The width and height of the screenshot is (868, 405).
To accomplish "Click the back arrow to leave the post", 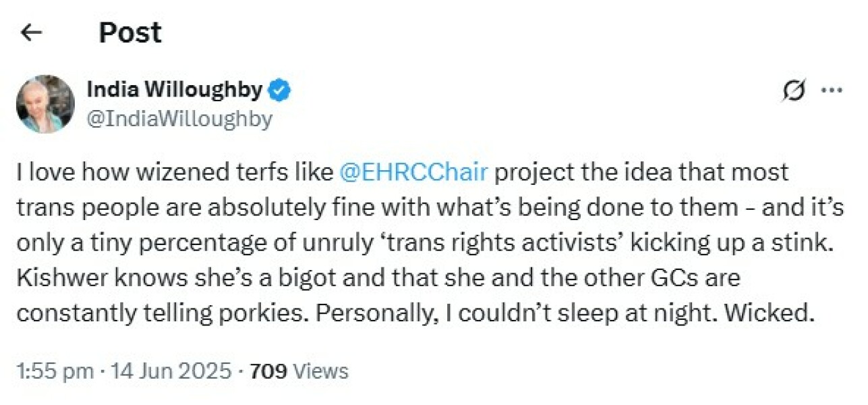I will click(31, 31).
